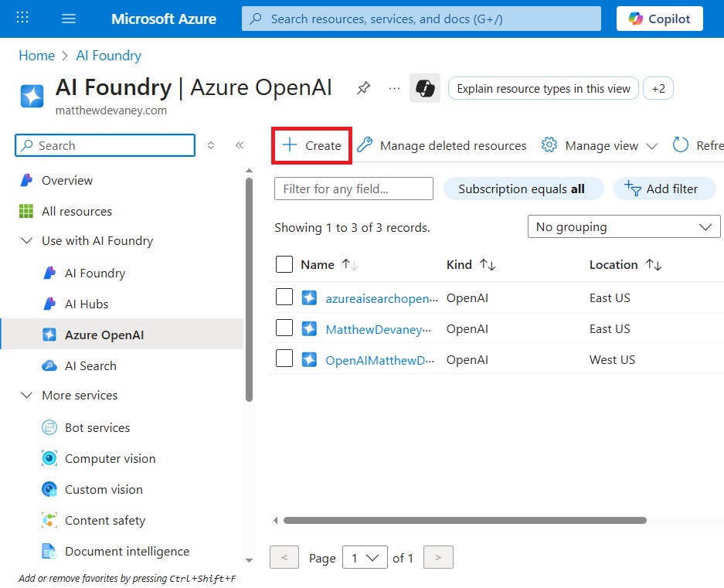Viewport: 724px width, 588px height.
Task: Check the MatthewDevaney row checkbox
Action: [x=284, y=328]
